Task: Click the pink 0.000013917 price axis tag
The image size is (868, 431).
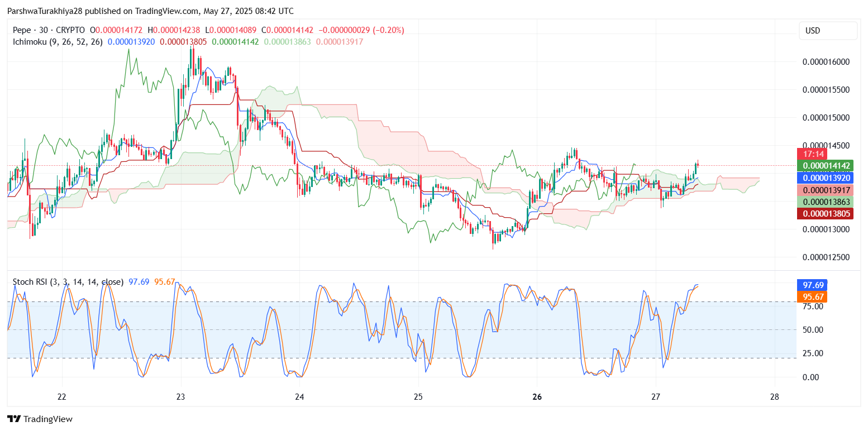Action: click(x=825, y=190)
